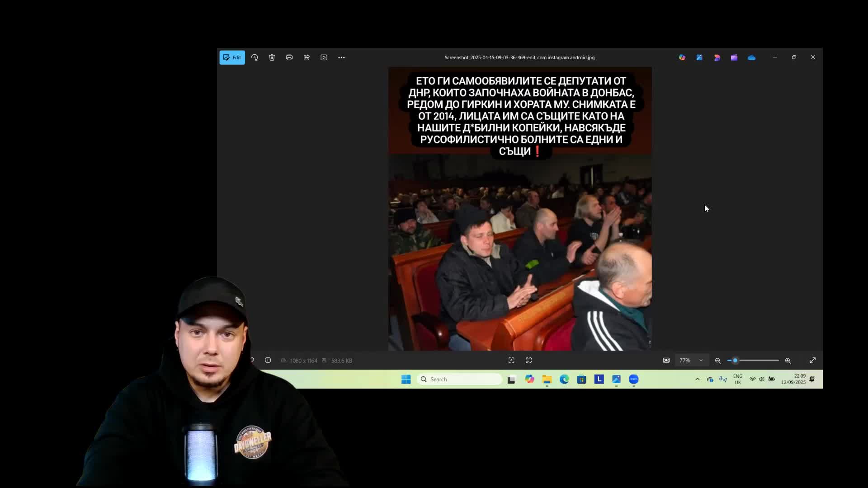Enter full screen with the expand arrows icon
The height and width of the screenshot is (488, 868).
coord(812,360)
